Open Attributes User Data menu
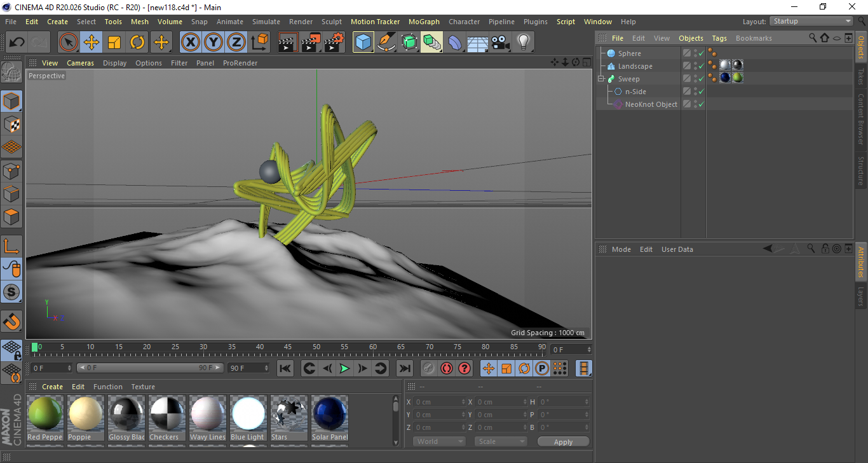 tap(677, 249)
